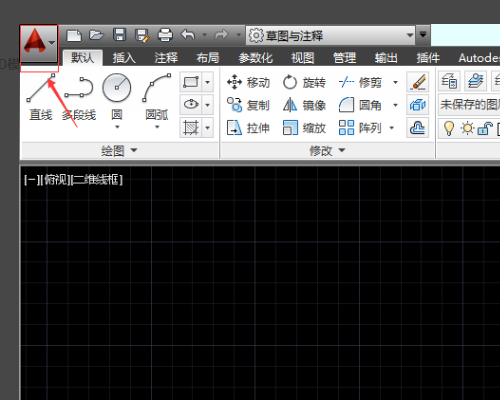Select the 移动 move tool
Screen dimensions: 500x400
(248, 82)
